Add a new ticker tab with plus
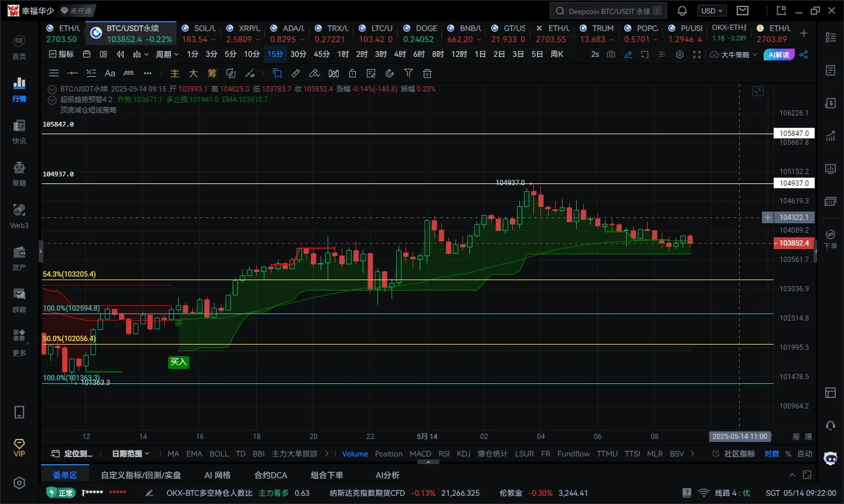 pyautogui.click(x=804, y=33)
